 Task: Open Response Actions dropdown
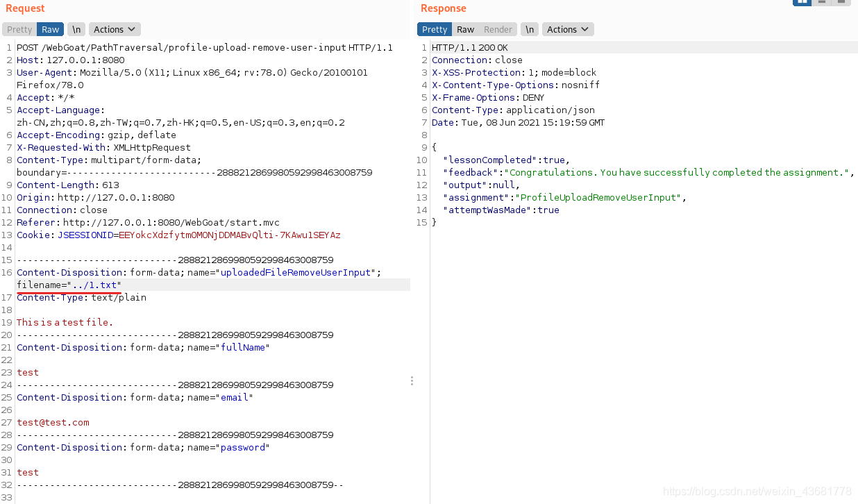tap(568, 29)
